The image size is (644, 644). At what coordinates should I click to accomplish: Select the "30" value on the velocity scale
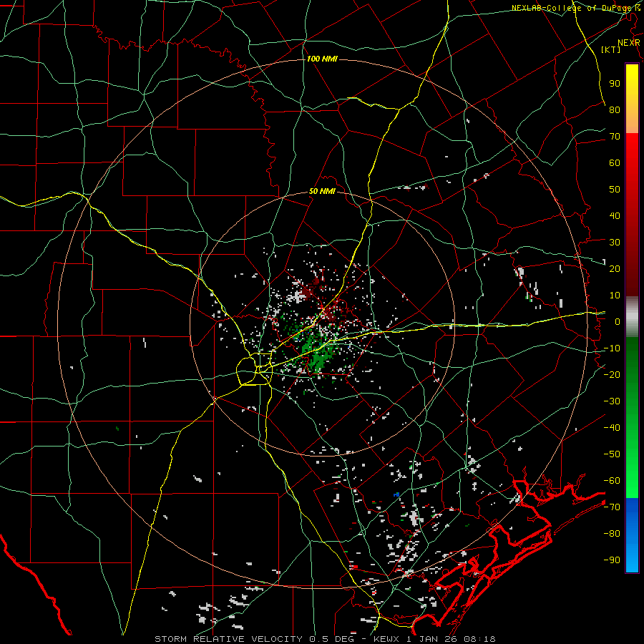615,243
